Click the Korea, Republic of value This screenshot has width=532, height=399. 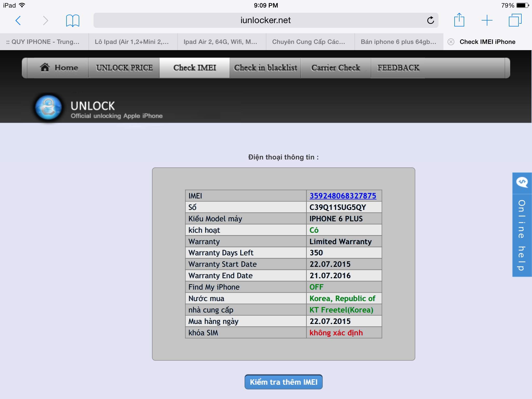[x=342, y=298]
